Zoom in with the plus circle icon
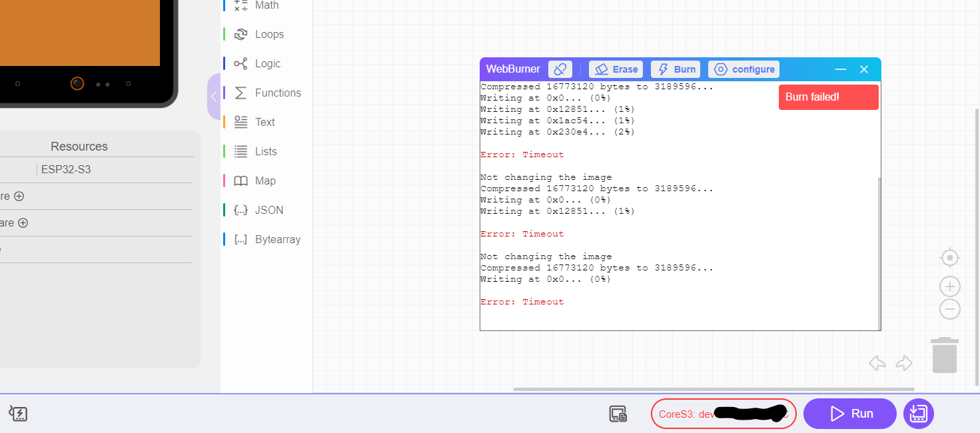980x433 pixels. (949, 286)
